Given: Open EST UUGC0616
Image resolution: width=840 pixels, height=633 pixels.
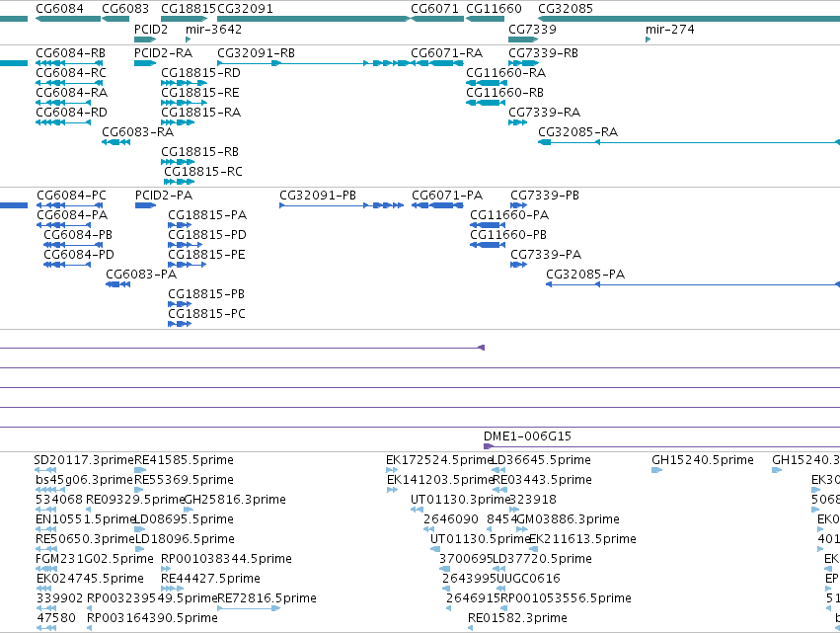Looking at the screenshot, I should pyautogui.click(x=528, y=579).
